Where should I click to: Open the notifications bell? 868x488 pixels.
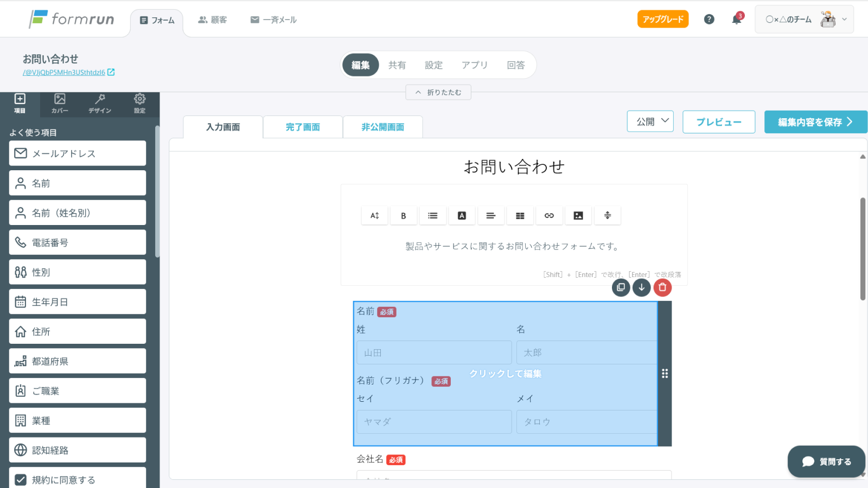coord(736,20)
